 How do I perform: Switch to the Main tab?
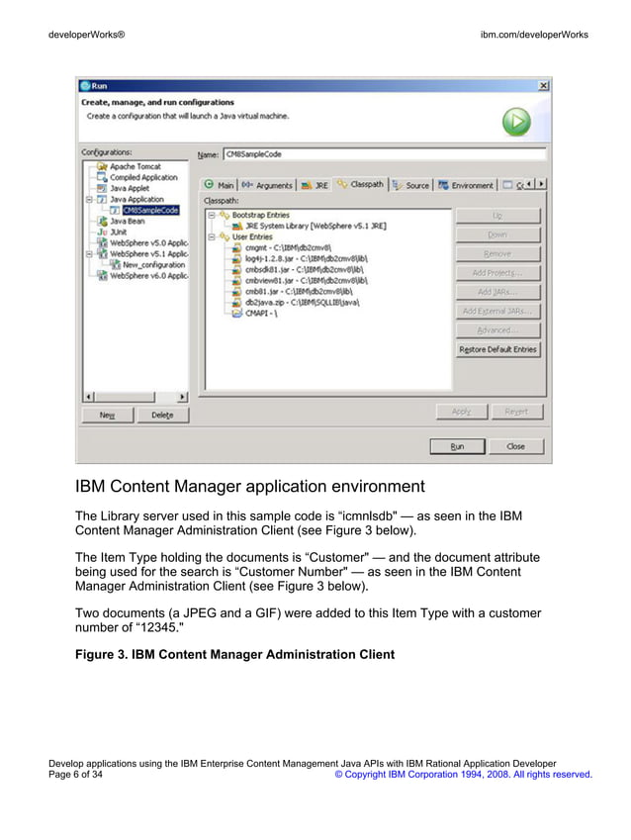[220, 185]
